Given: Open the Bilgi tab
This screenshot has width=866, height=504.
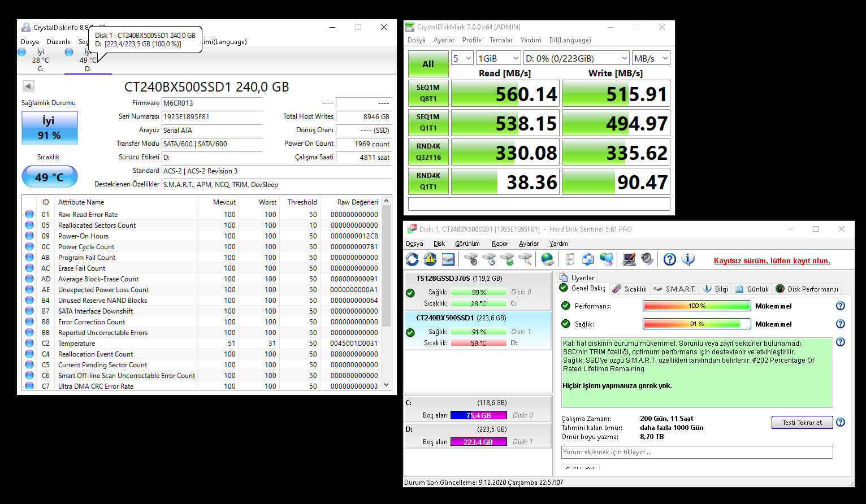Looking at the screenshot, I should point(716,289).
